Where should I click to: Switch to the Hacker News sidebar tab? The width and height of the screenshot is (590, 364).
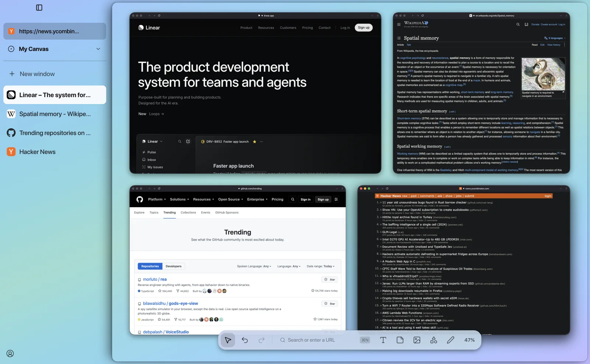(x=55, y=152)
